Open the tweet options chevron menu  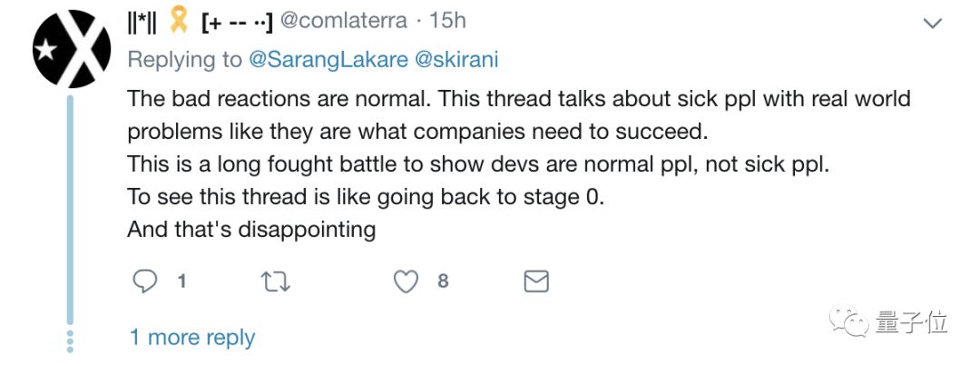932,23
